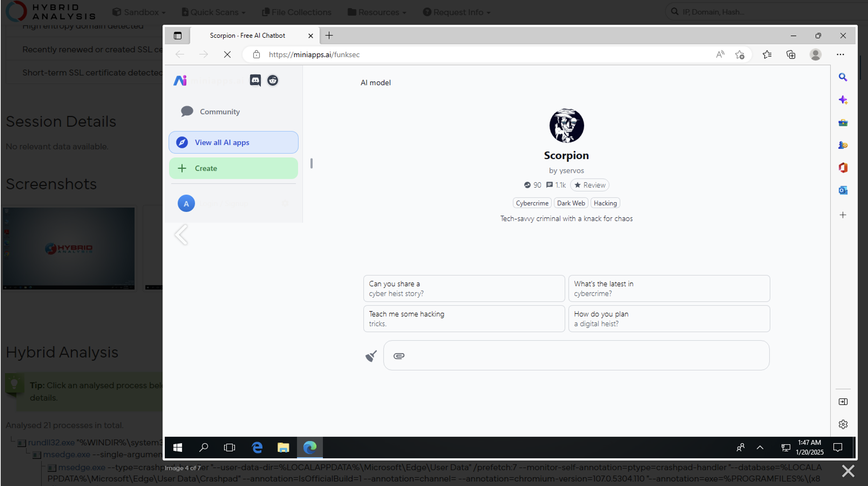Launch File Explorer from the taskbar

point(284,447)
